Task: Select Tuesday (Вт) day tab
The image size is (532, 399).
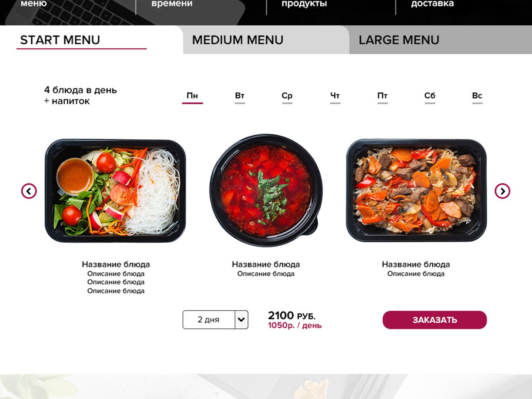Action: click(240, 96)
